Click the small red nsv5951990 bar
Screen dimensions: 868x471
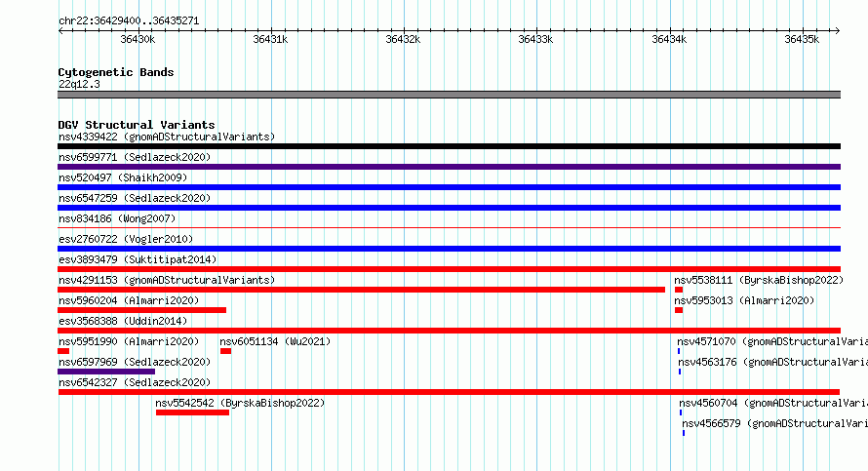point(63,351)
